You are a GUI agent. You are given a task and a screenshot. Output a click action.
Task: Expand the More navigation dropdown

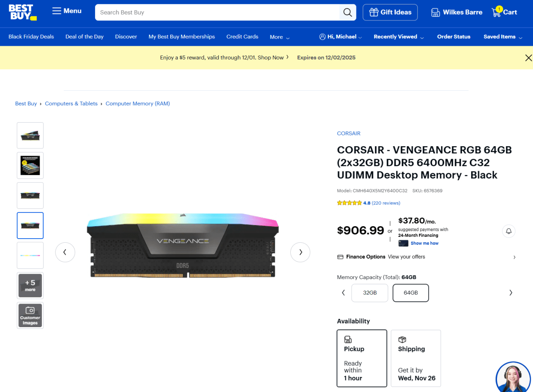[279, 37]
